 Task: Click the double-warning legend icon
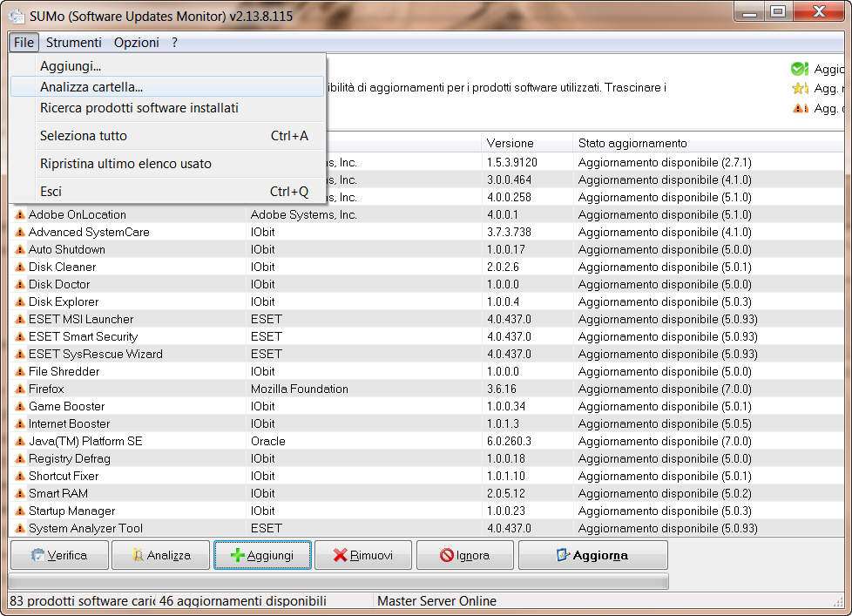pos(801,108)
